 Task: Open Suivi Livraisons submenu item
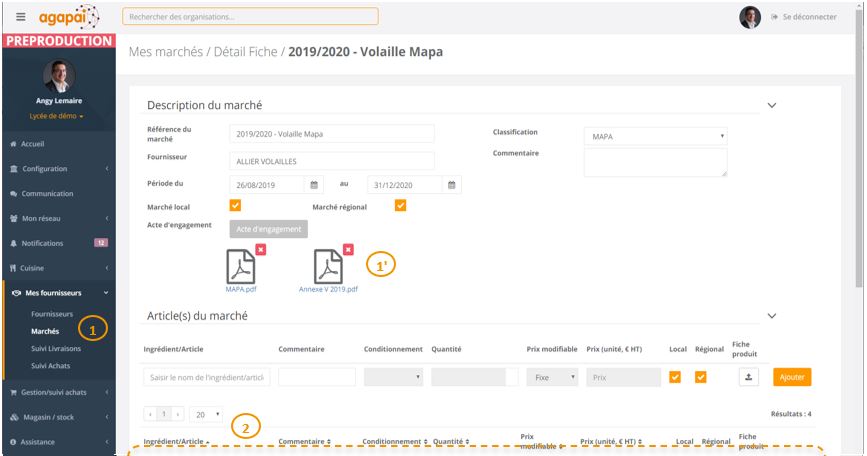(x=56, y=349)
